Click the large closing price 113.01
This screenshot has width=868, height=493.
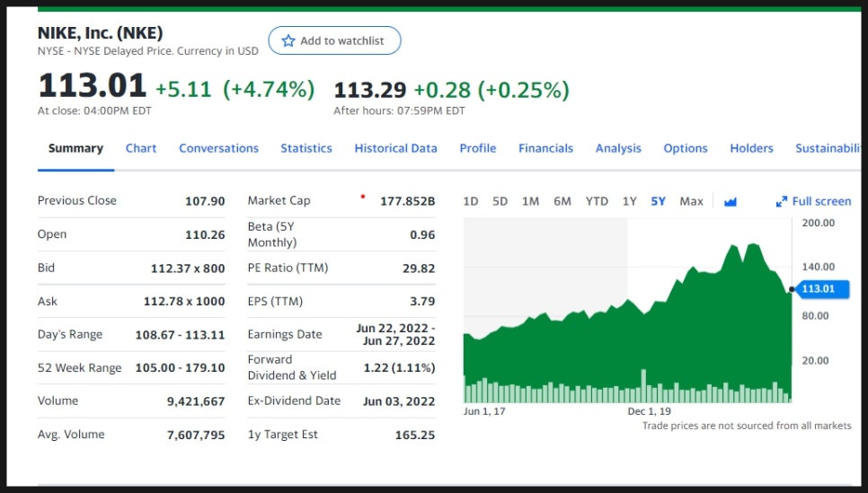coord(92,86)
